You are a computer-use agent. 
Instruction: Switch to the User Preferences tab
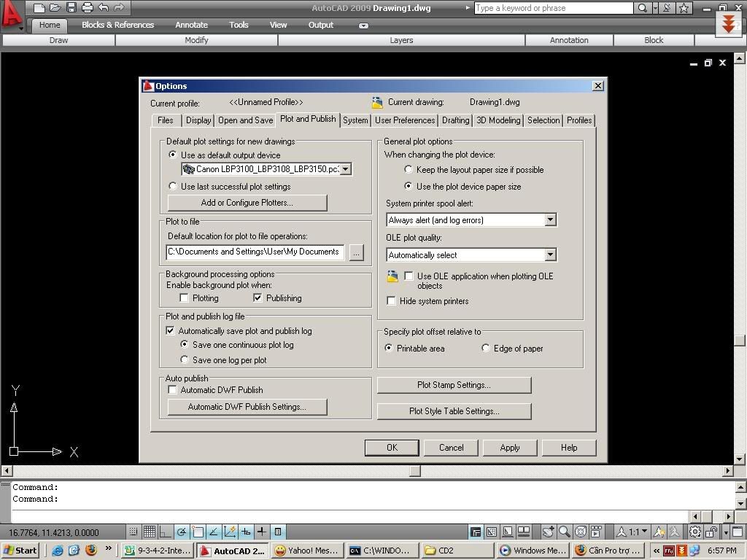point(405,120)
